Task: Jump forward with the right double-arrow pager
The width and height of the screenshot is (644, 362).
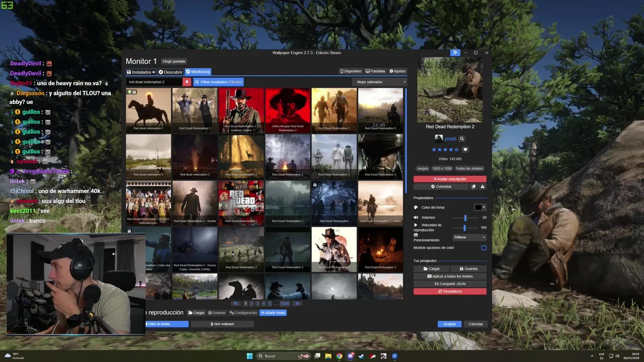Action: (297, 304)
